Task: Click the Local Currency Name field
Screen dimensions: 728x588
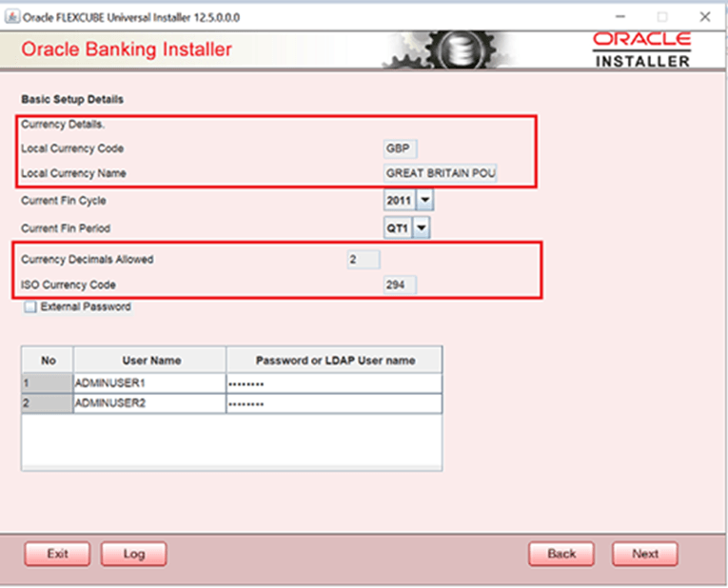Action: [441, 173]
